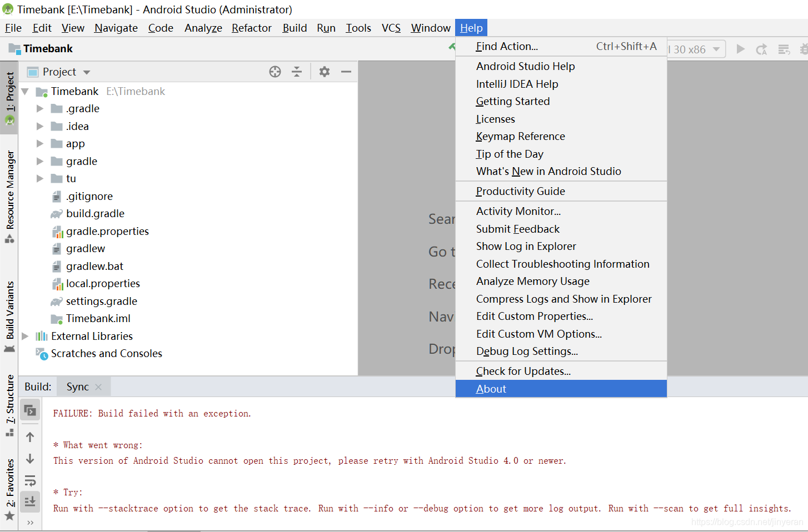Select local.properties file
Screen dimensions: 808x532
coord(103,284)
